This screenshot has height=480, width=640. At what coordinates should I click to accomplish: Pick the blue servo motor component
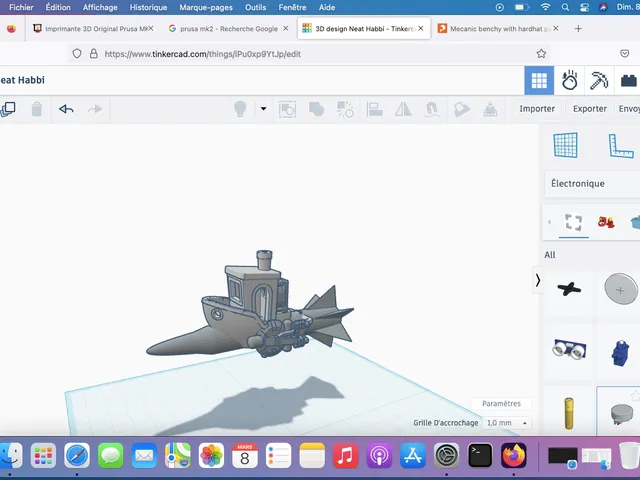(620, 353)
